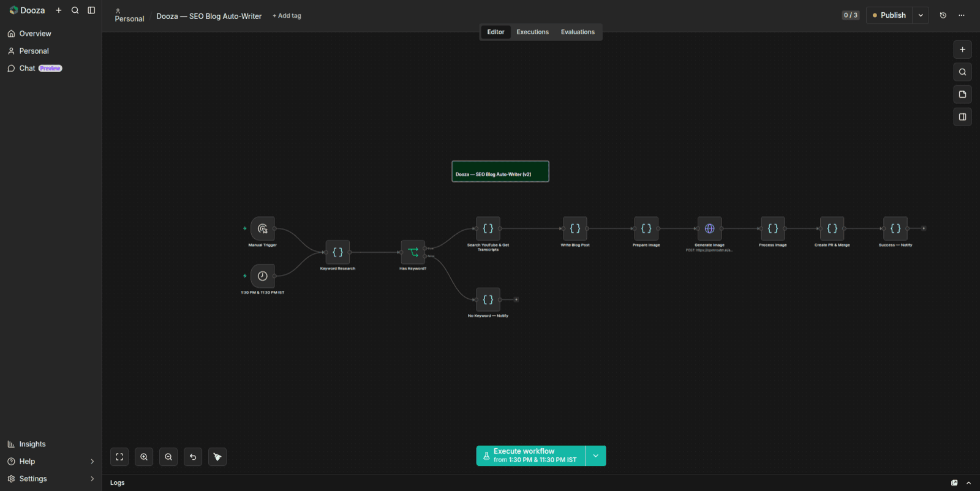Select the Manual Trigger node
This screenshot has height=491, width=980.
(x=263, y=228)
